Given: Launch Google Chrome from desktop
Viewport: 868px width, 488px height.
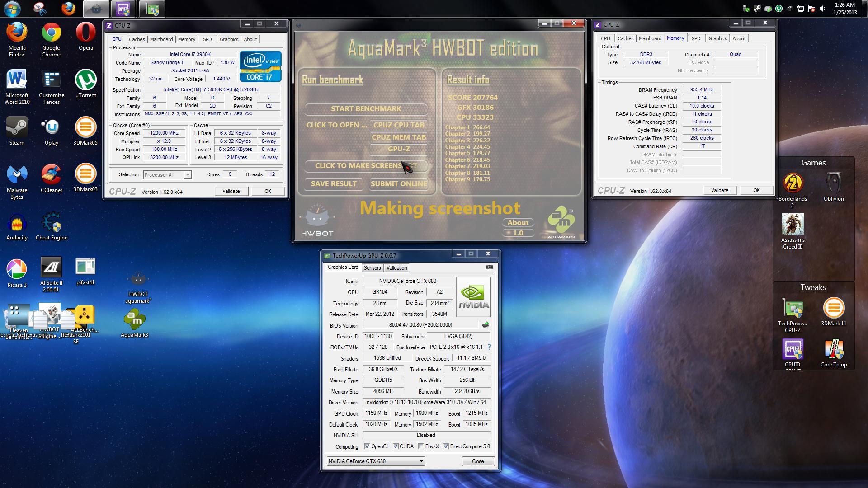Looking at the screenshot, I should [x=52, y=40].
